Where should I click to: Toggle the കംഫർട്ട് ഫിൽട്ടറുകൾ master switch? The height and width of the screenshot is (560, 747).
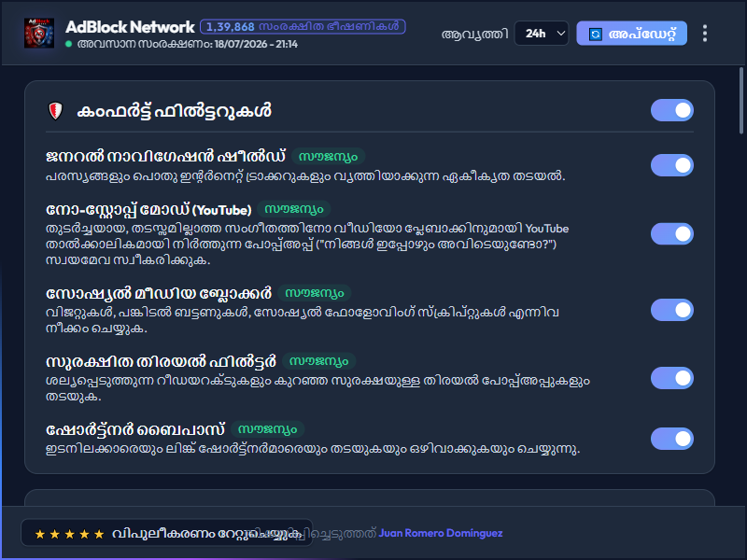[x=671, y=110]
